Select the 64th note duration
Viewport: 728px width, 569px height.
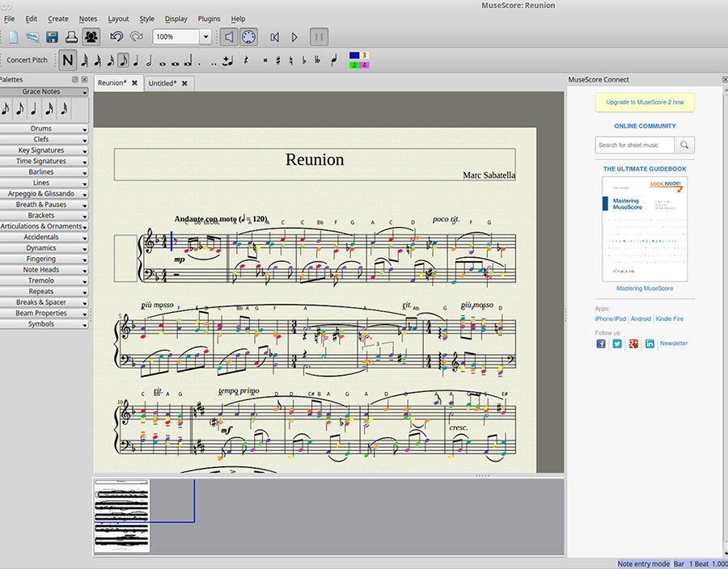84,61
